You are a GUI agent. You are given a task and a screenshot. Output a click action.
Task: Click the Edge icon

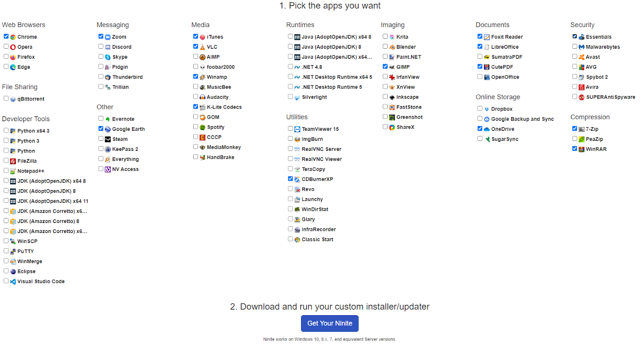[13, 67]
